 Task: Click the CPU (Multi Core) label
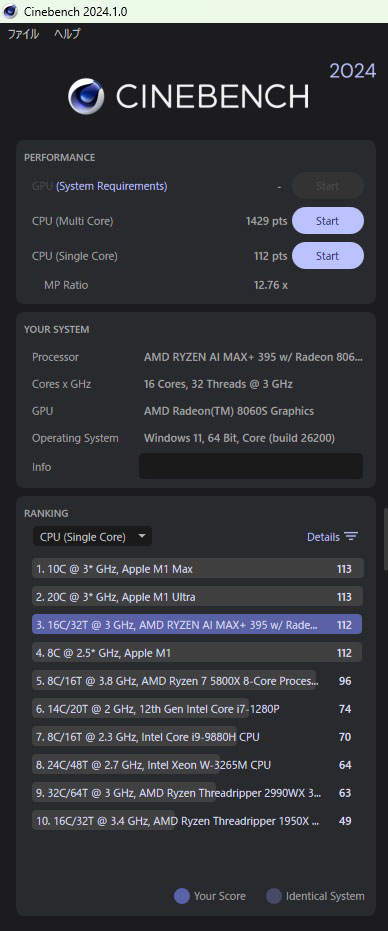pos(72,221)
